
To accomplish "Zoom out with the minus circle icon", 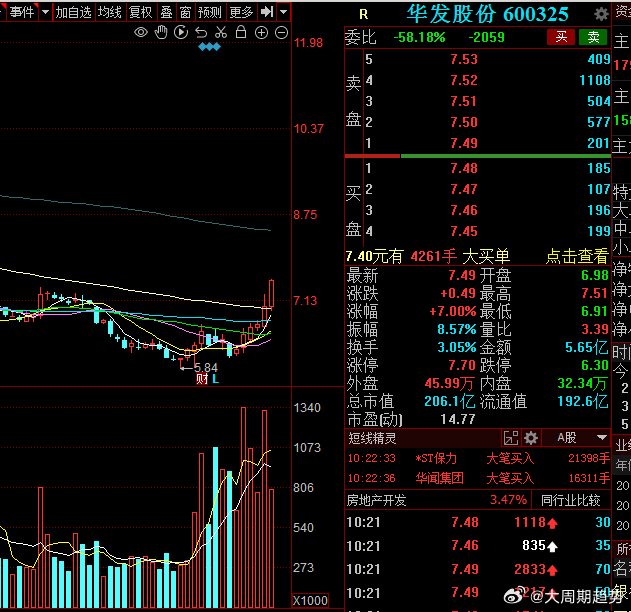I will pos(282,33).
